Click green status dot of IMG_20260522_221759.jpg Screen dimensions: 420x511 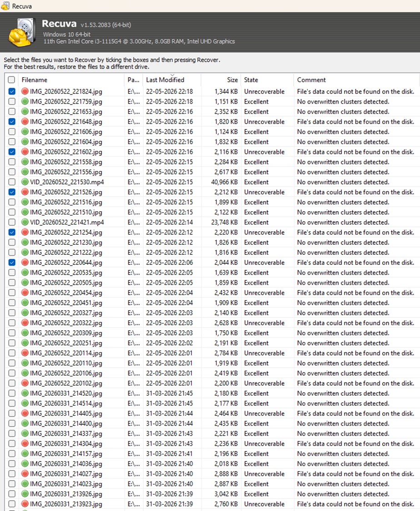click(25, 102)
